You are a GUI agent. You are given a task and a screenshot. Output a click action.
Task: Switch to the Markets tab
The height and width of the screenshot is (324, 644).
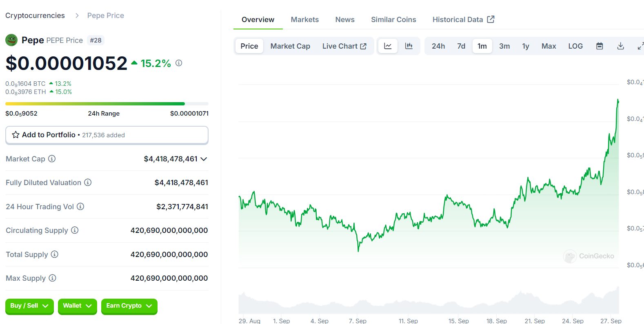(x=305, y=20)
